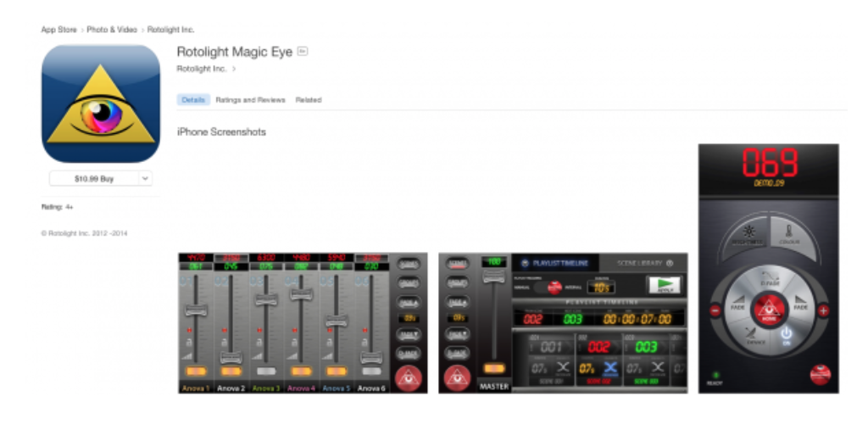This screenshot has height=430, width=868.
Task: Click the blue power On icon
Action: [x=786, y=335]
